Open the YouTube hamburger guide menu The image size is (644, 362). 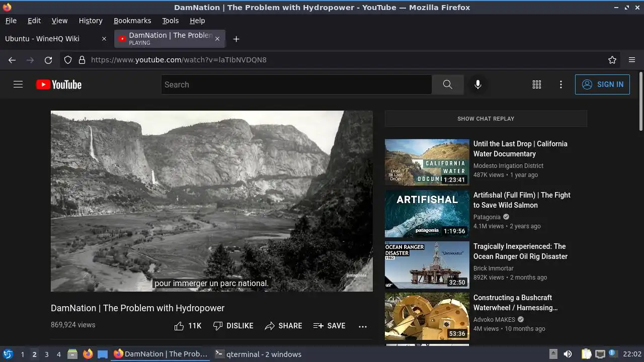point(18,84)
